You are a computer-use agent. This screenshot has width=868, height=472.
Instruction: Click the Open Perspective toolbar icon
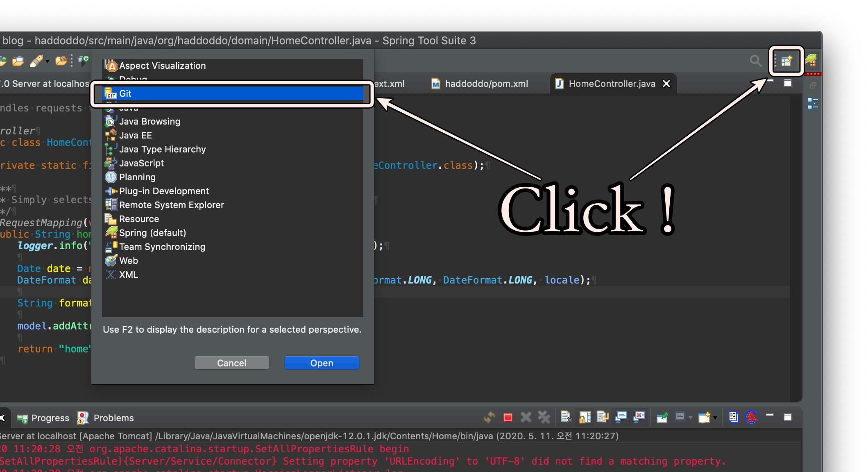(x=786, y=61)
